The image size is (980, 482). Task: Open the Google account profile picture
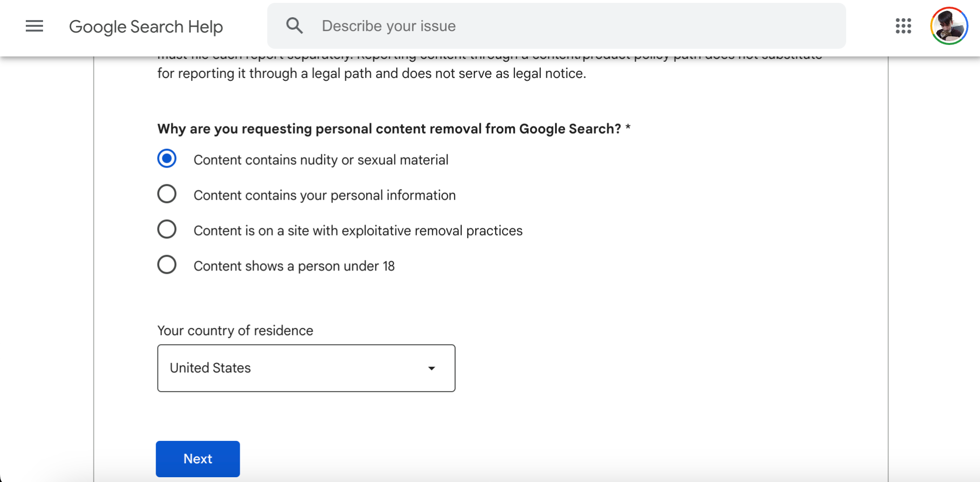[x=949, y=26]
